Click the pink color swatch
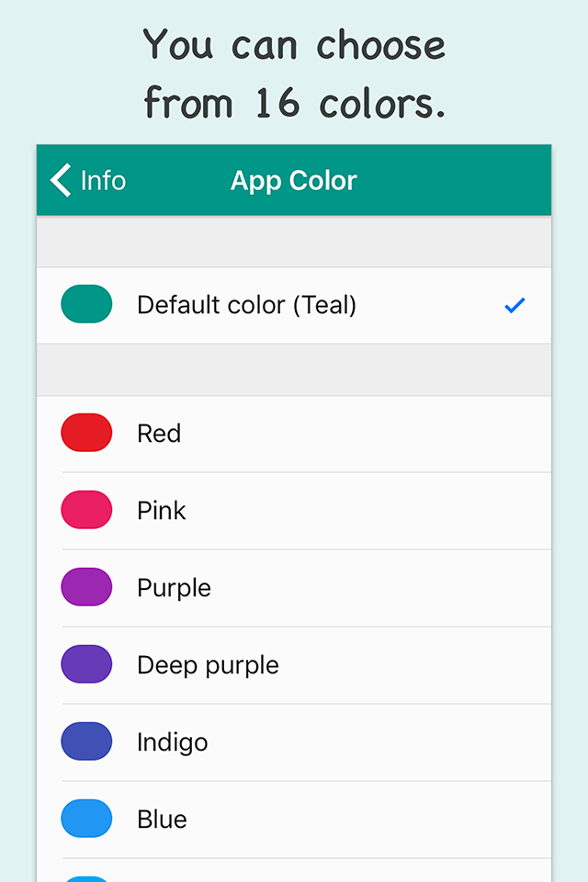Screen dimensions: 588x882 [86, 510]
